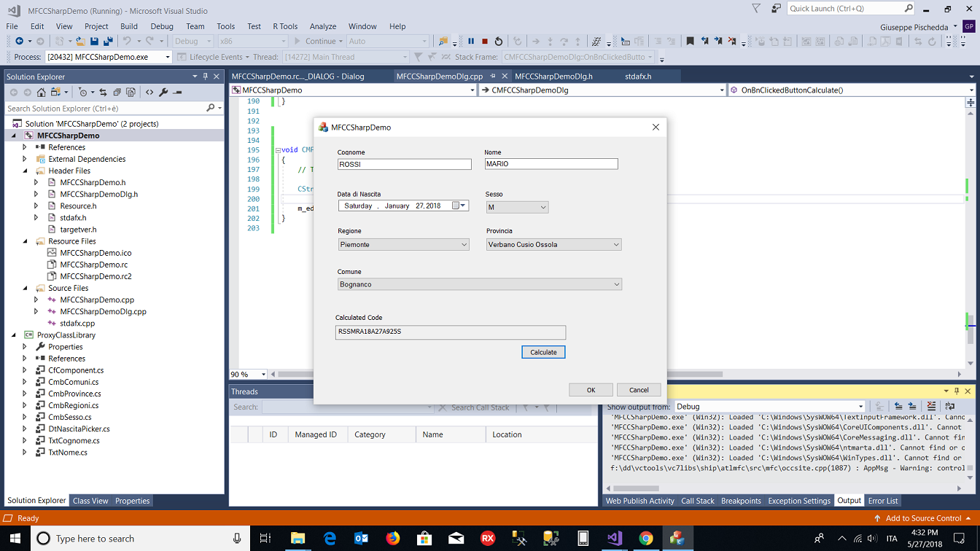Click Cancel in MFCCSharpDemo dialog
Viewport: 980px width, 551px height.
click(639, 390)
